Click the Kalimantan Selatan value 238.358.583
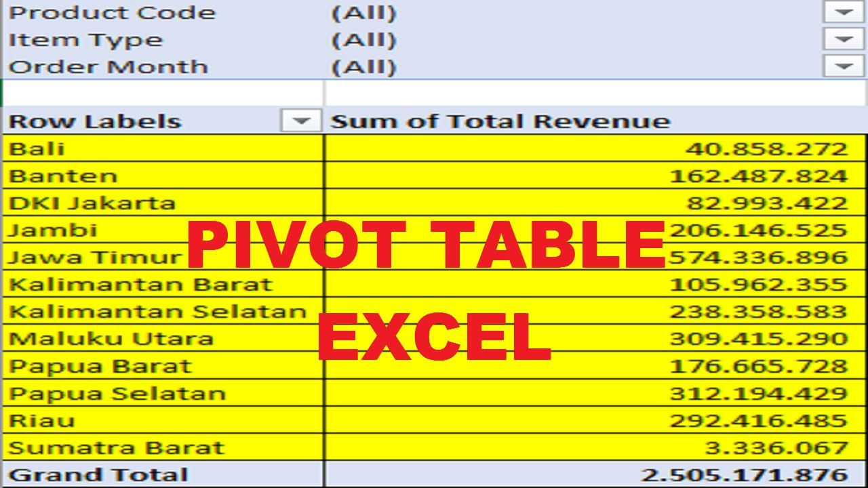Image resolution: width=868 pixels, height=488 pixels. point(759,312)
